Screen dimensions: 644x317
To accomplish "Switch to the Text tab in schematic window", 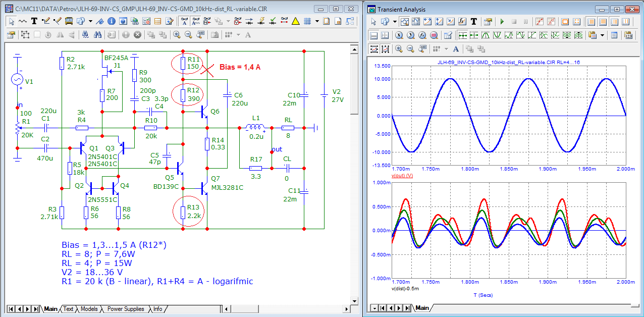I will (69, 309).
